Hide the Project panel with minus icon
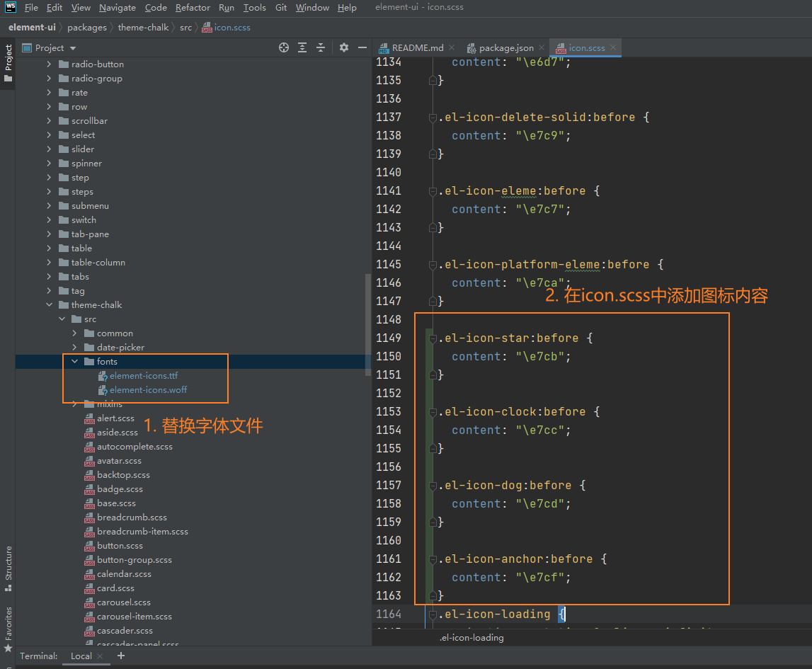 point(362,47)
